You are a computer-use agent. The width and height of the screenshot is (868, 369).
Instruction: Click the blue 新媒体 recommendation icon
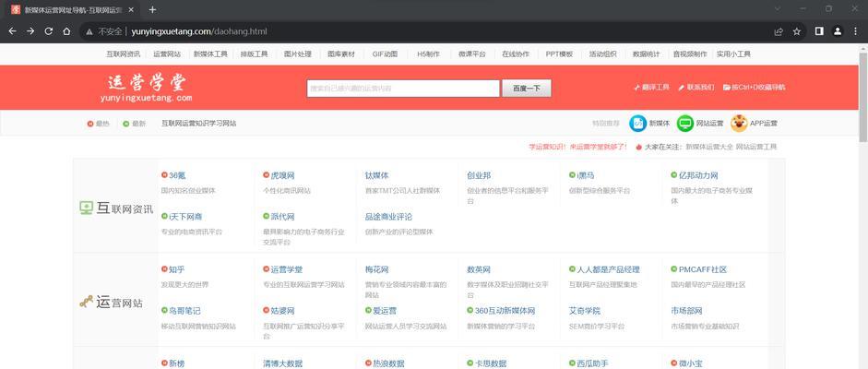pos(637,124)
